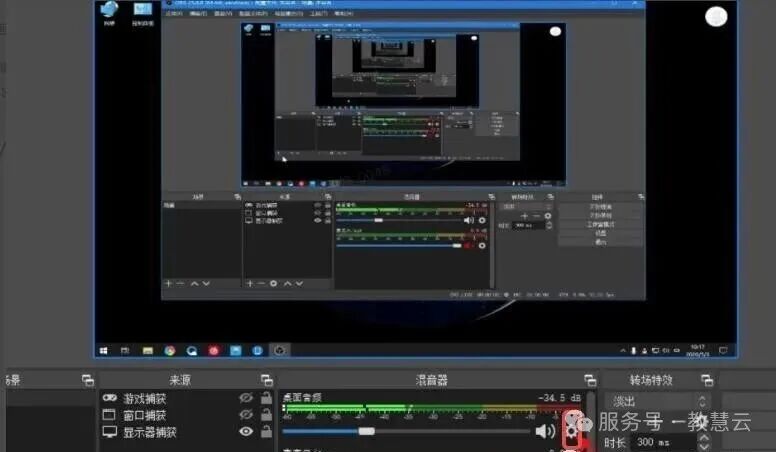Increase 时长 using the stepper arrows

[x=703, y=438]
